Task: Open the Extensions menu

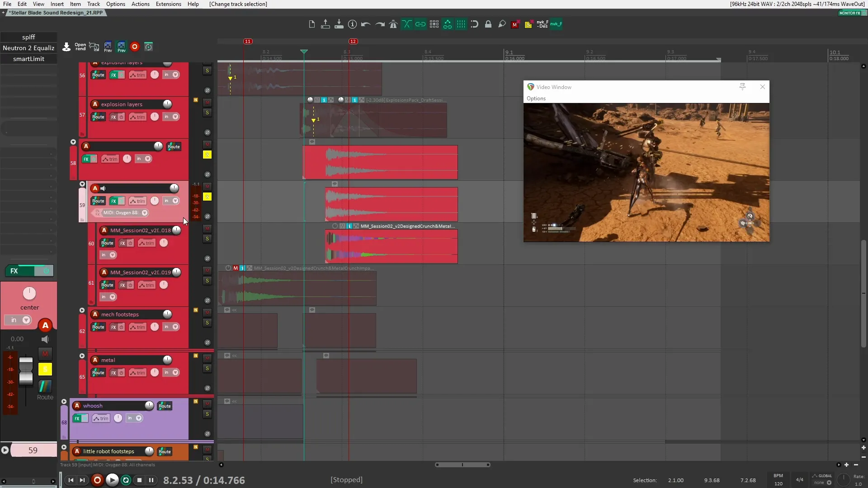Action: point(168,4)
